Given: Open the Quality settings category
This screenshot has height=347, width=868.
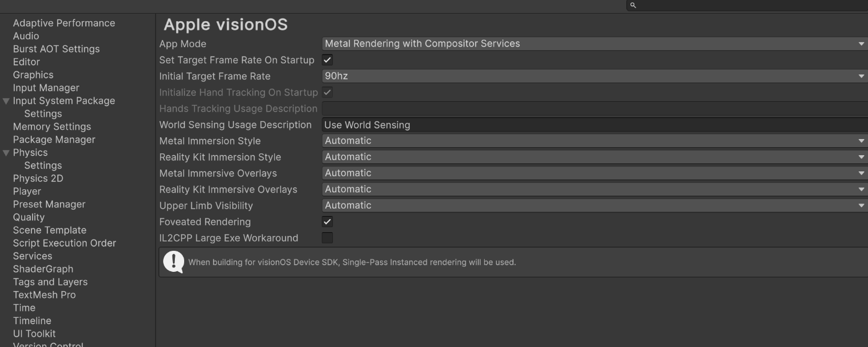Looking at the screenshot, I should (x=29, y=217).
